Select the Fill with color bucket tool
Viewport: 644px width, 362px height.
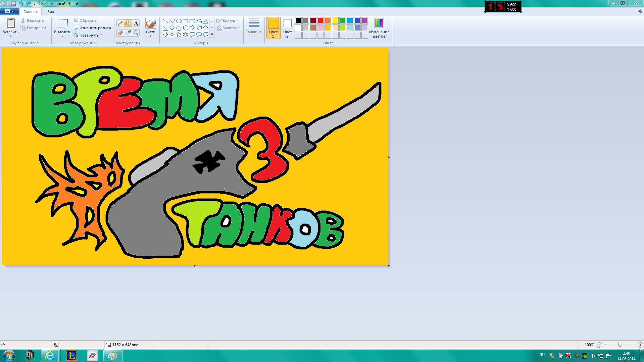(128, 23)
